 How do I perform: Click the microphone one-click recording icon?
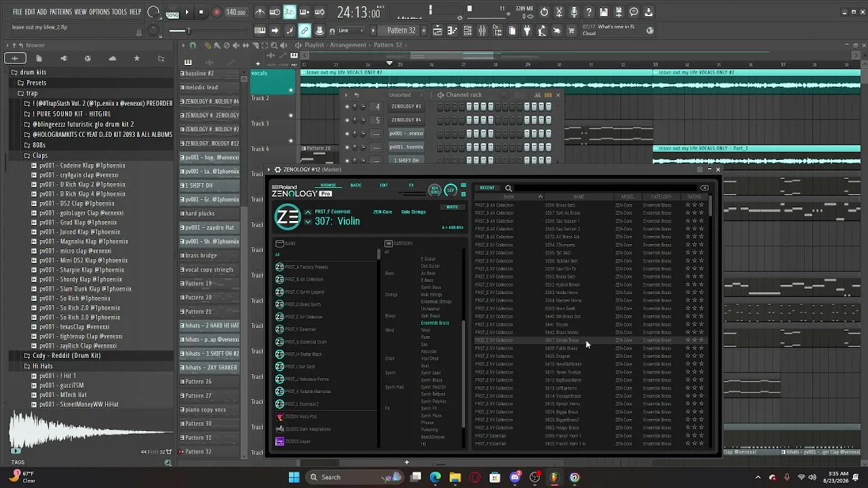[574, 12]
